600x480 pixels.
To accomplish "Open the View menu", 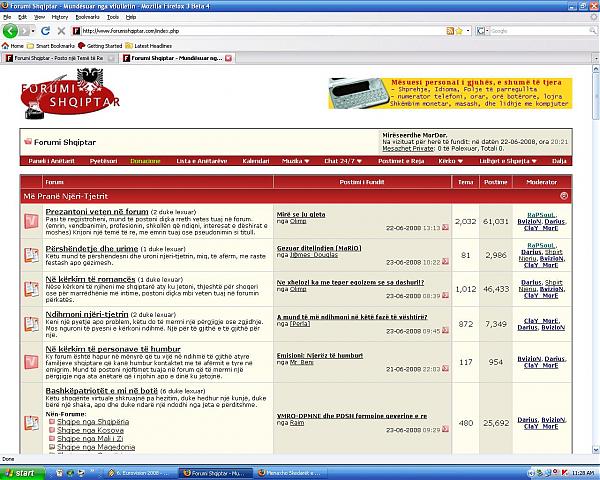I will click(39, 17).
